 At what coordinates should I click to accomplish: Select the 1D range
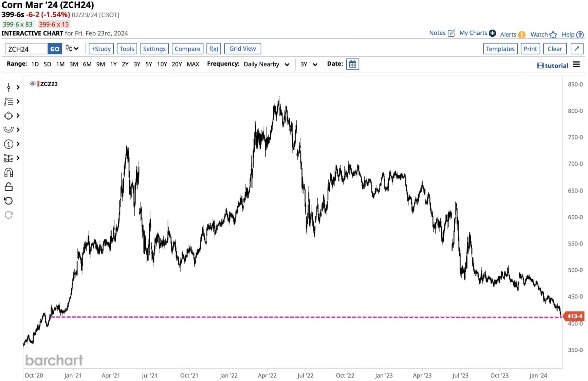pyautogui.click(x=35, y=64)
